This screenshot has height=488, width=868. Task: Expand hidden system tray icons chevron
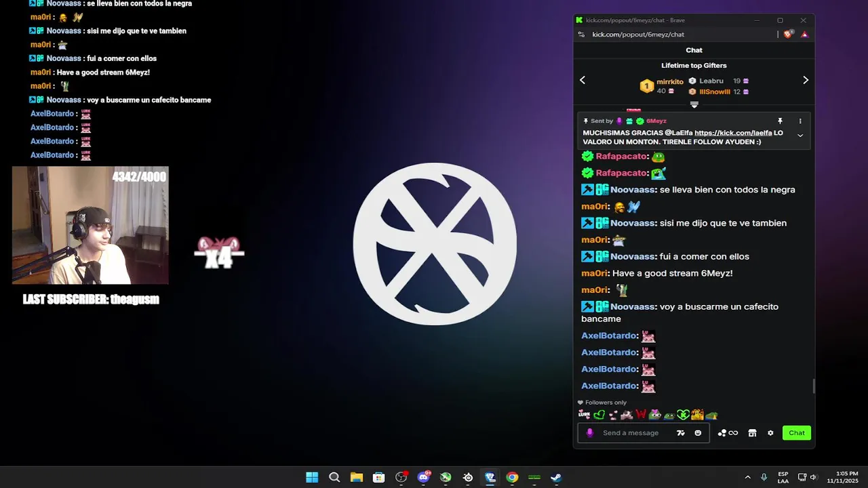pos(747,477)
